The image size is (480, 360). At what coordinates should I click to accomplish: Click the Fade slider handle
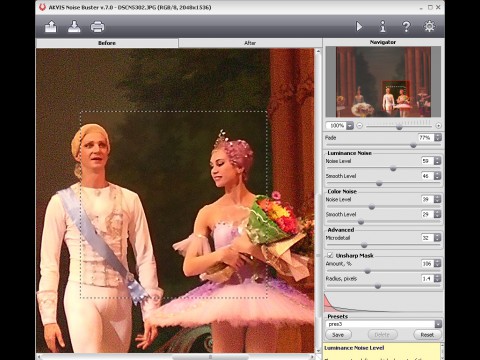point(413,145)
